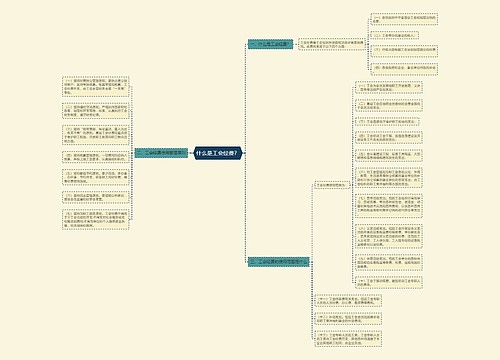
Task: Select item (三) in the left principles group
Action: (96, 135)
